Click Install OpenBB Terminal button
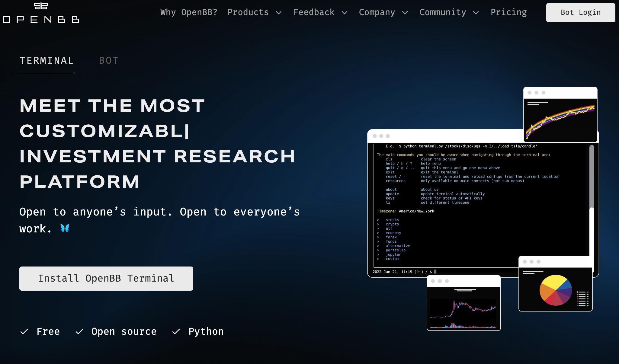 pyautogui.click(x=106, y=278)
